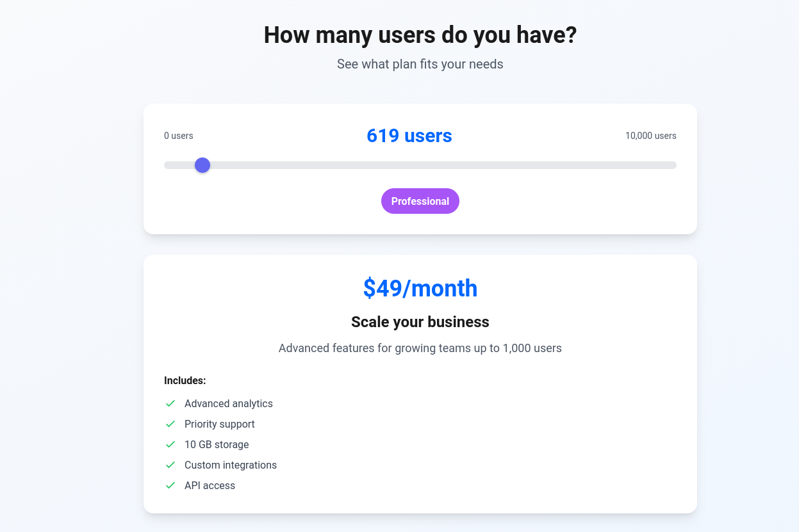Click the Includes: label
This screenshot has height=532, width=799.
185,380
